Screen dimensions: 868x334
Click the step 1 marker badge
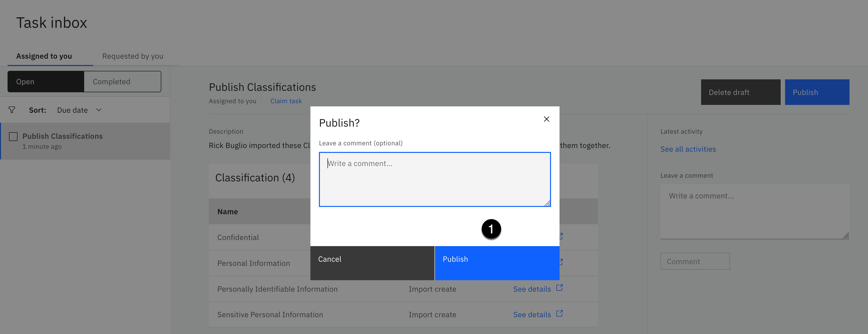click(491, 229)
